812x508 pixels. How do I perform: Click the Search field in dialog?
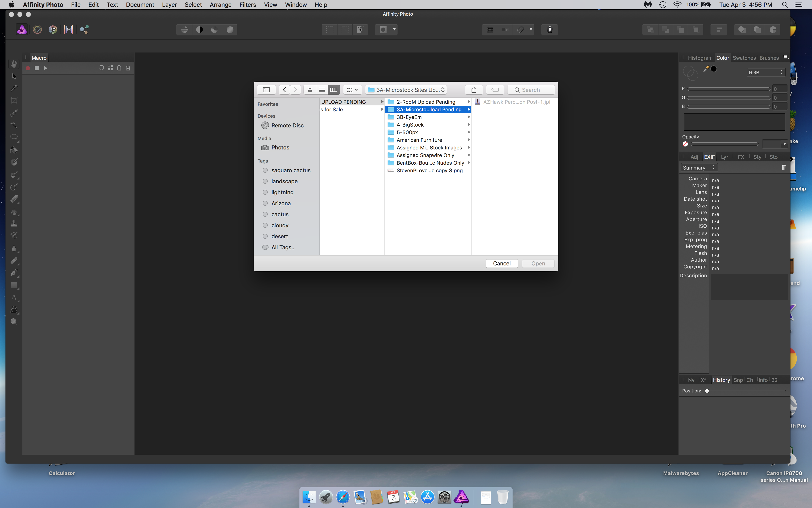tap(531, 90)
